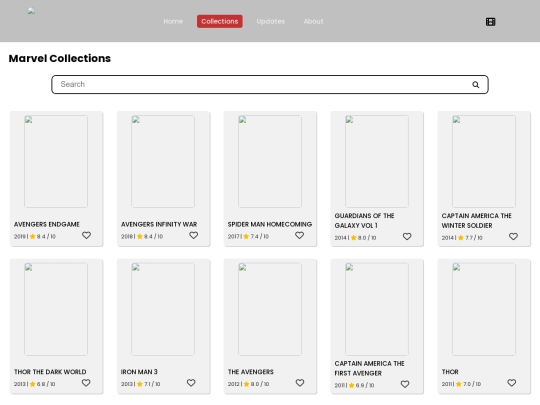Click the THE AVENGERS title text
540x405 pixels.
coord(250,372)
